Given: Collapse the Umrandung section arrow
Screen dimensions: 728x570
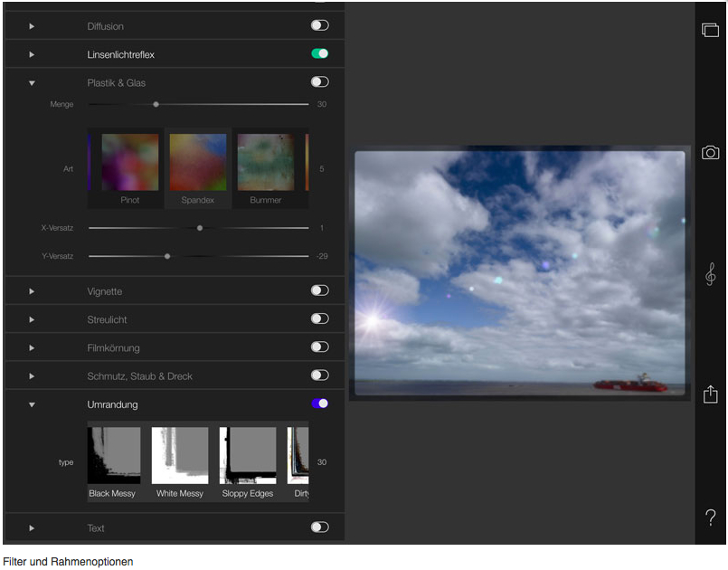Looking at the screenshot, I should [x=32, y=404].
